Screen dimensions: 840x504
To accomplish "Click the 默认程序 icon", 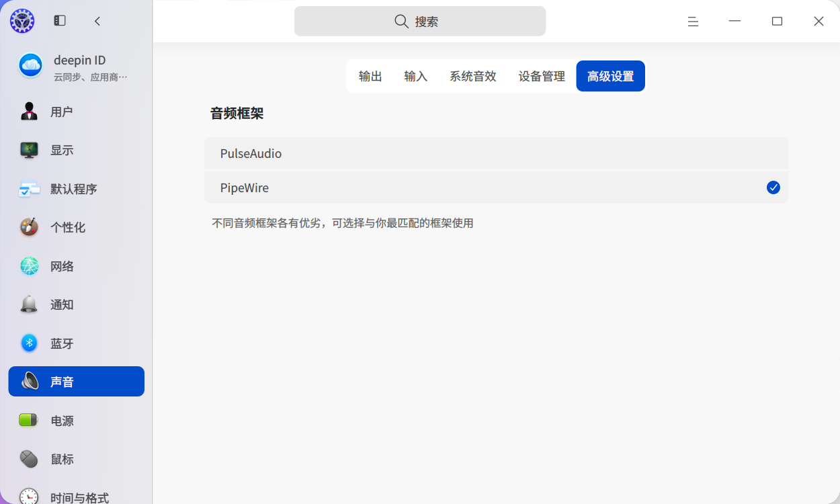I will click(29, 189).
